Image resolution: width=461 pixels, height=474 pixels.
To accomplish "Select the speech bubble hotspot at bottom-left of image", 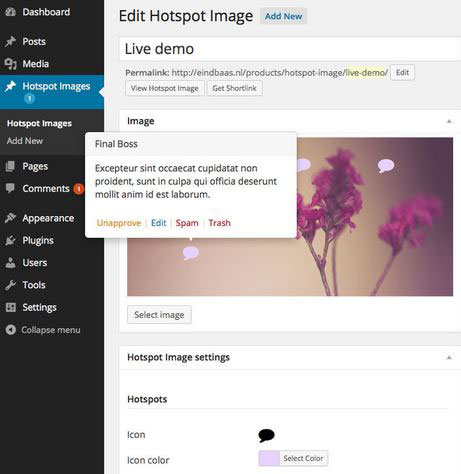I will [191, 253].
